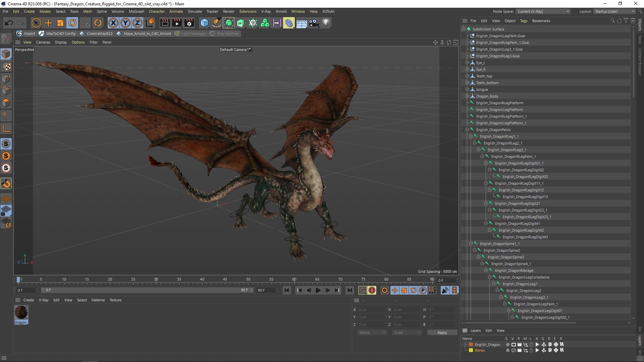
Task: Click the Apply coordinates button
Action: 442,333
